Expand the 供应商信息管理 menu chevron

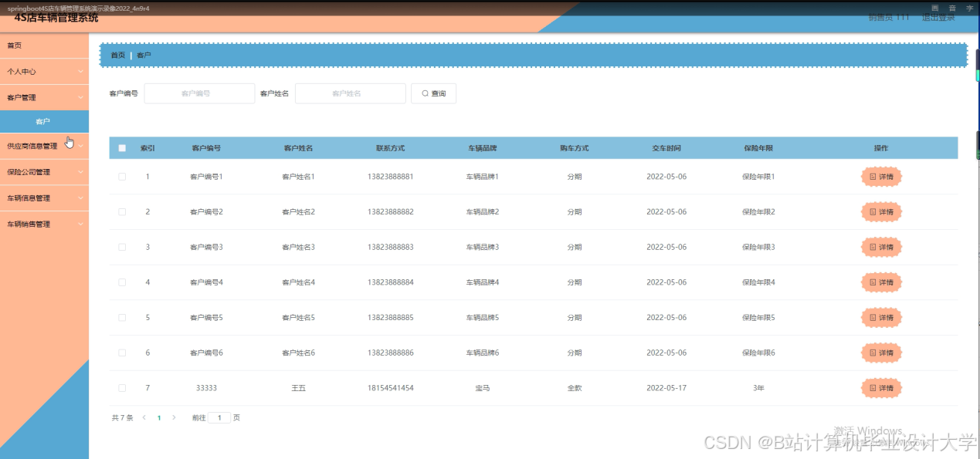click(80, 146)
